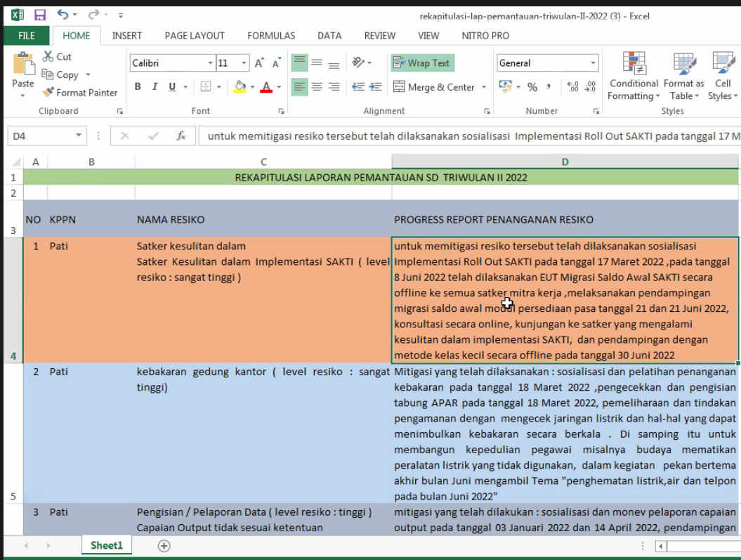Screen dimensions: 741x560
Task: Expand Merge & Center options arrow
Action: point(484,87)
